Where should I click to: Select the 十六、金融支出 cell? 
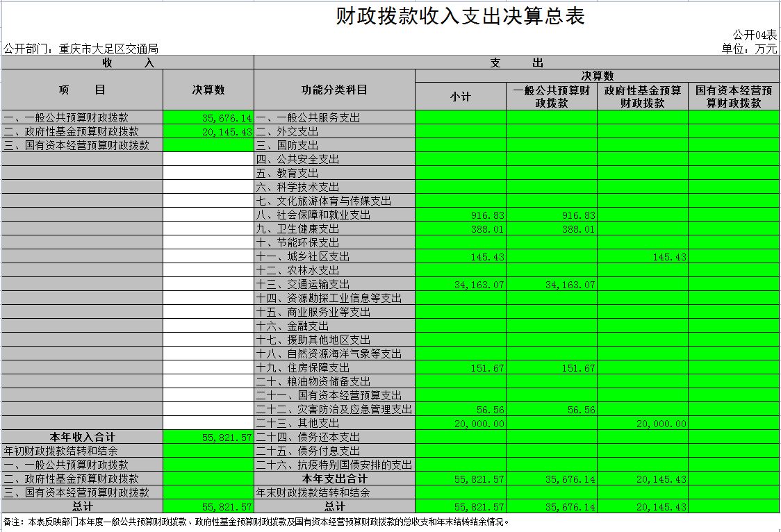tap(334, 326)
